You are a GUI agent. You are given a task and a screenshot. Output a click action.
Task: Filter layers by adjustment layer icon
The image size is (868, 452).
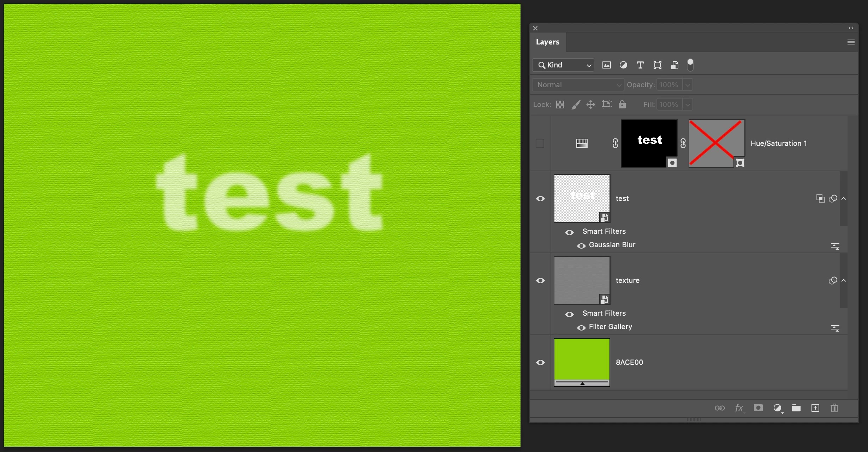[x=623, y=65]
